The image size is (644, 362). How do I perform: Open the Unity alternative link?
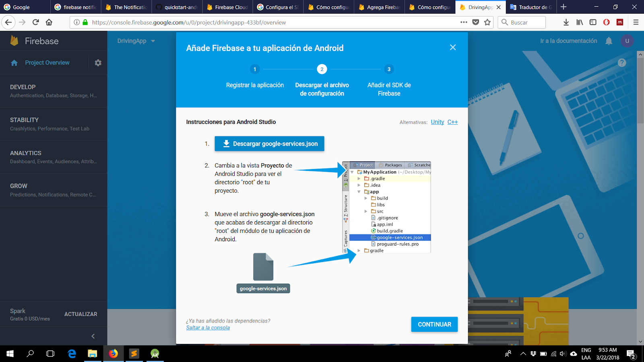click(x=437, y=122)
